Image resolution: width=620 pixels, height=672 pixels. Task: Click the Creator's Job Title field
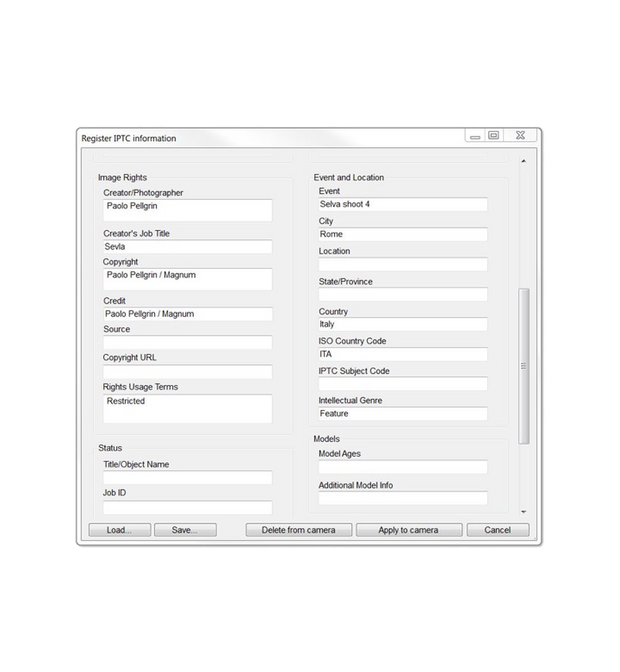(188, 246)
